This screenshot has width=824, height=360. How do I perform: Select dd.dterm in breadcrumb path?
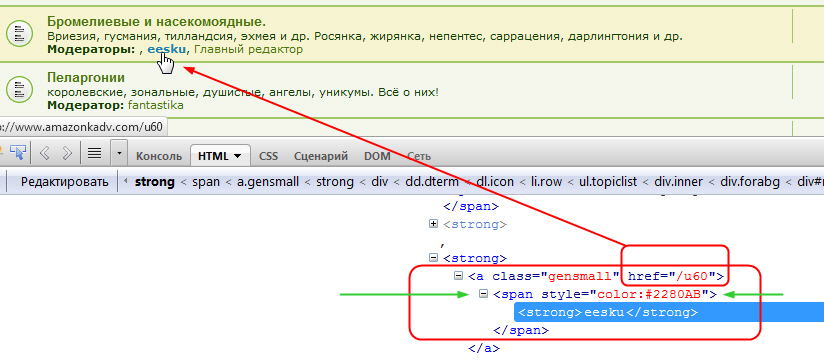pyautogui.click(x=432, y=182)
